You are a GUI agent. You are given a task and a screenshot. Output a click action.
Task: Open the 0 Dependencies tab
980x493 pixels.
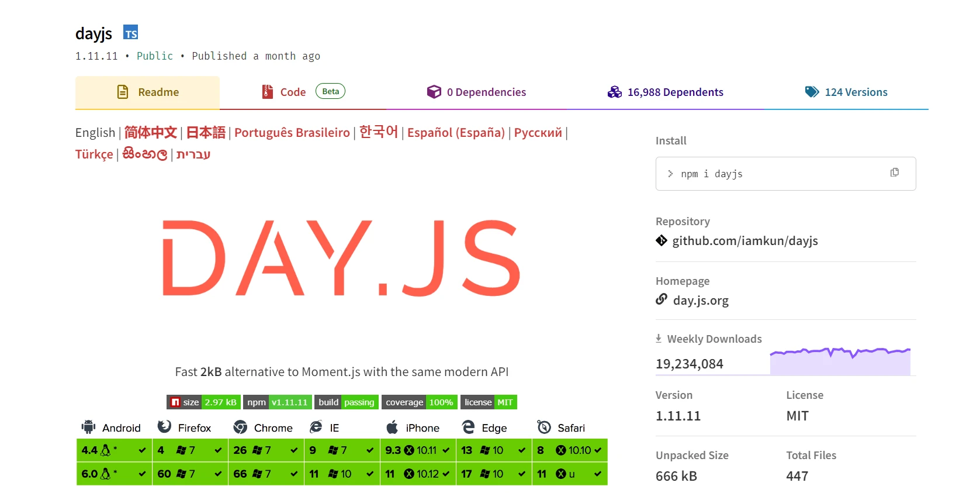pyautogui.click(x=476, y=92)
